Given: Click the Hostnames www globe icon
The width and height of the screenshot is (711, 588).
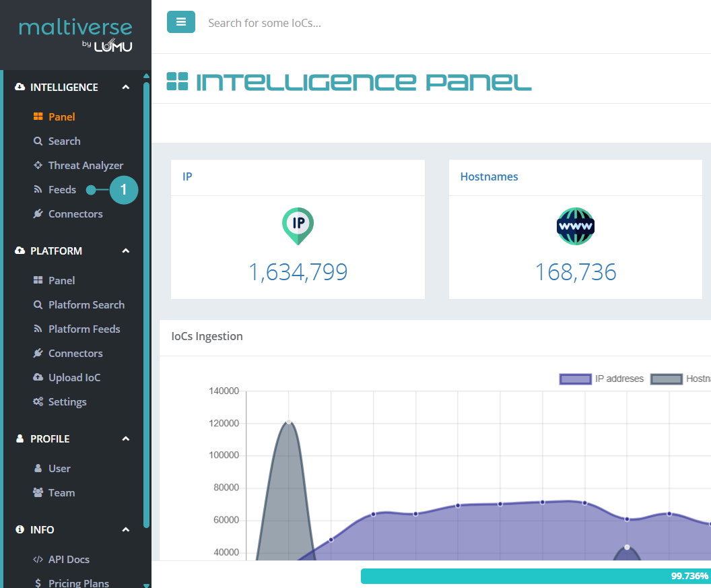Looking at the screenshot, I should [x=576, y=226].
